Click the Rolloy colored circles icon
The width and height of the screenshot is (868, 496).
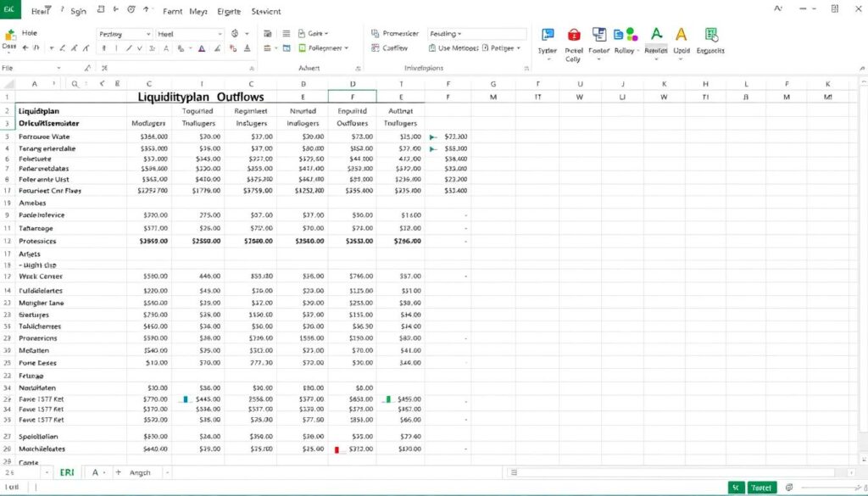point(626,35)
